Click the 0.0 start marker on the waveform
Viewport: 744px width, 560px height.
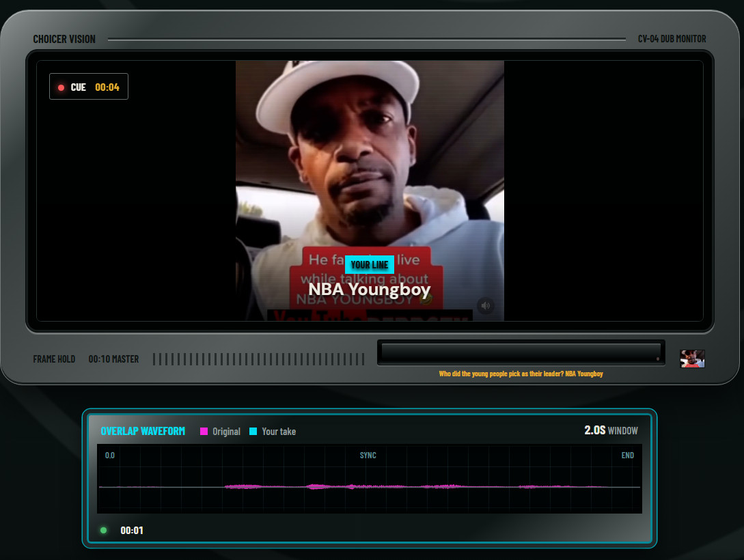pos(109,456)
